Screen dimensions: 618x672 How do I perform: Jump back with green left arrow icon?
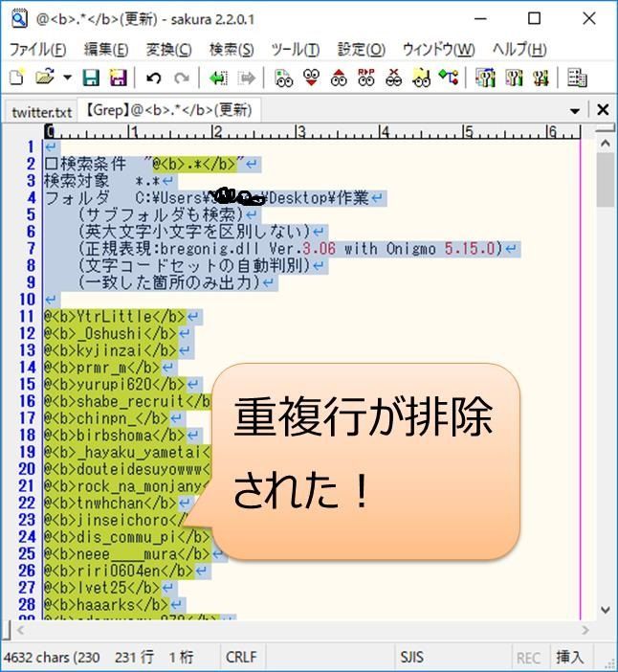[218, 78]
